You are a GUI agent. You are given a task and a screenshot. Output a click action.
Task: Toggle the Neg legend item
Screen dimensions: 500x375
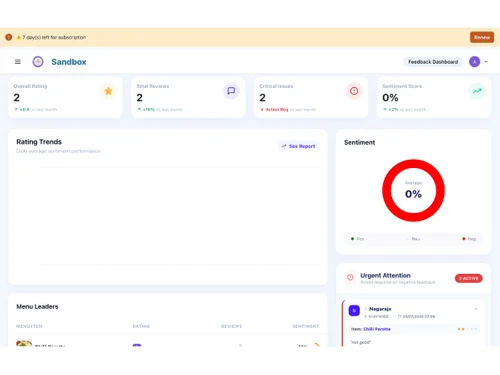pos(469,239)
